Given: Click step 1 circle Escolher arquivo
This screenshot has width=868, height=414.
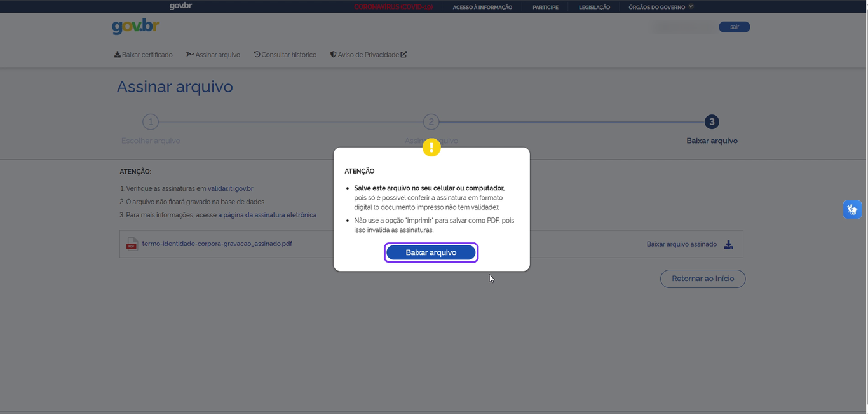Looking at the screenshot, I should click(151, 121).
